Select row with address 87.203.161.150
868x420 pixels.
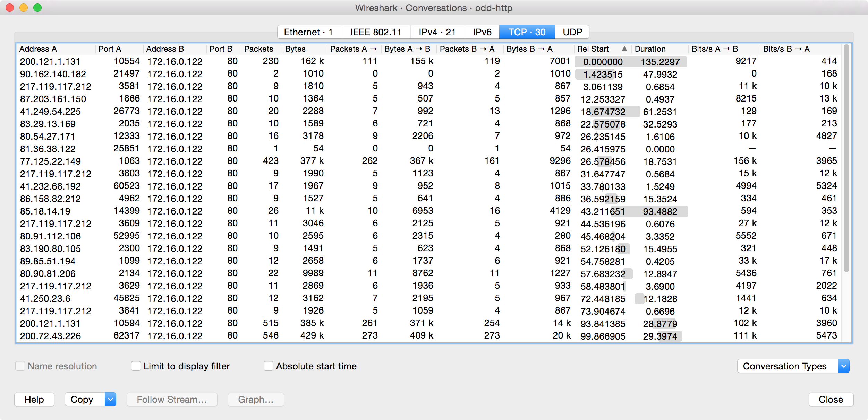pyautogui.click(x=428, y=99)
